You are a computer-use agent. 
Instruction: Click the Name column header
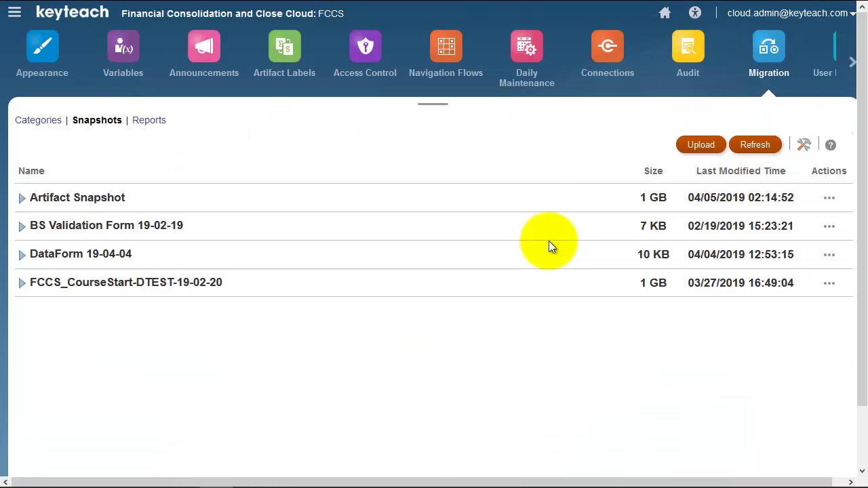[x=31, y=171]
